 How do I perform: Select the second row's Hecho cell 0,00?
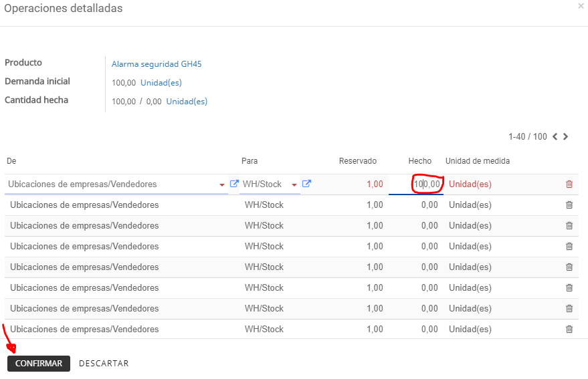click(x=429, y=205)
